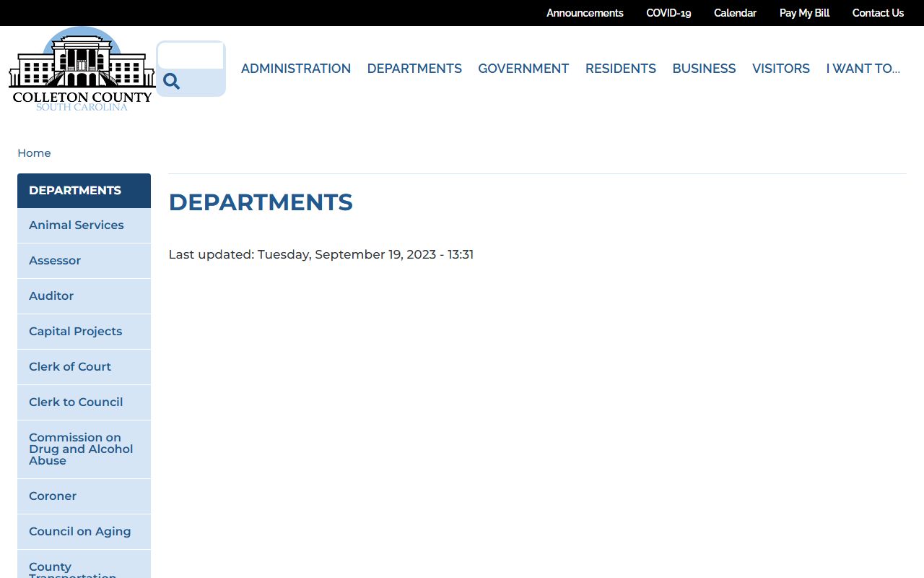View the Calendar page

735,13
